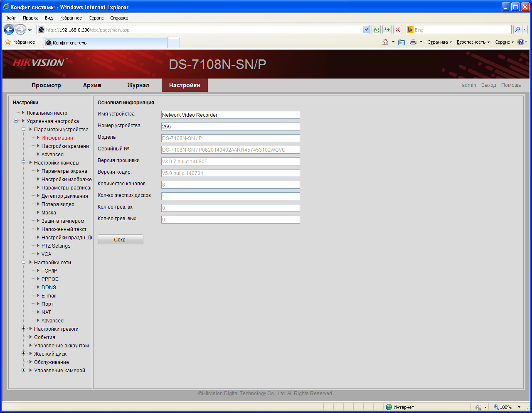
Task: Open the Сервис command bar dropdown
Action: (504, 42)
